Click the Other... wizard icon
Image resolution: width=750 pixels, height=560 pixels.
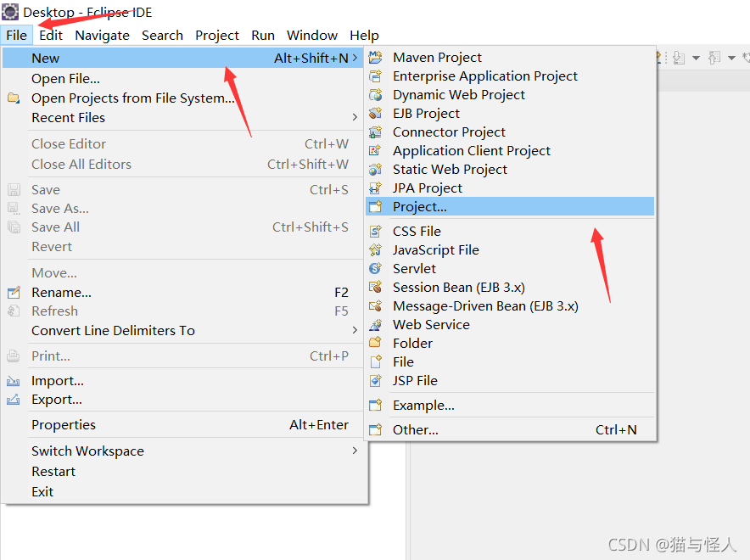click(x=376, y=430)
